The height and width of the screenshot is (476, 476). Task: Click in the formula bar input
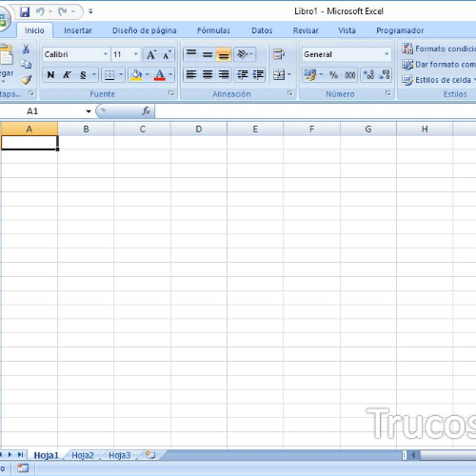pyautogui.click(x=315, y=111)
